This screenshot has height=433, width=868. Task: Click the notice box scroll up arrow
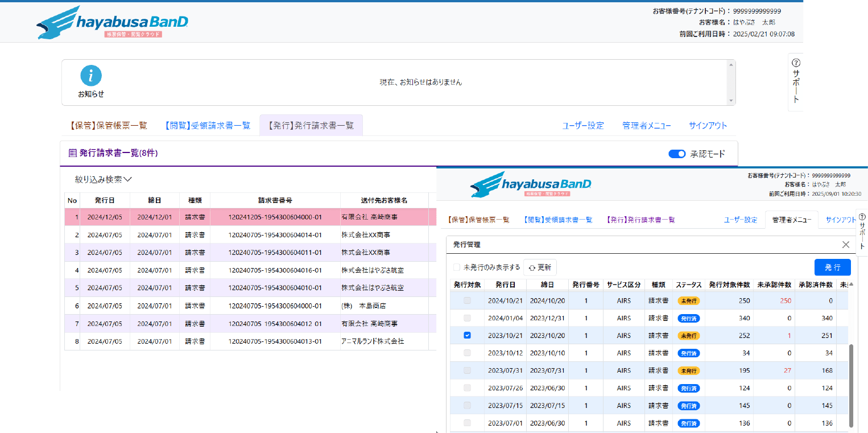[x=731, y=65]
